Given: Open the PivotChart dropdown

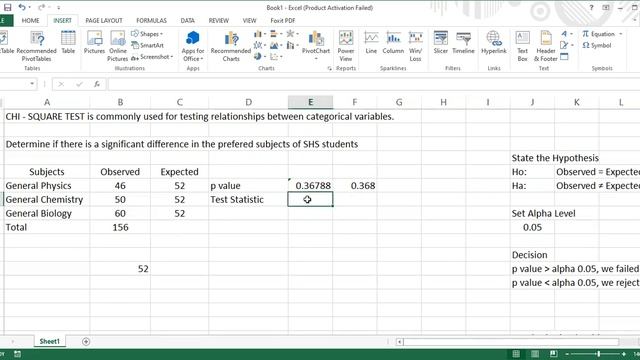Looking at the screenshot, I should [x=316, y=58].
